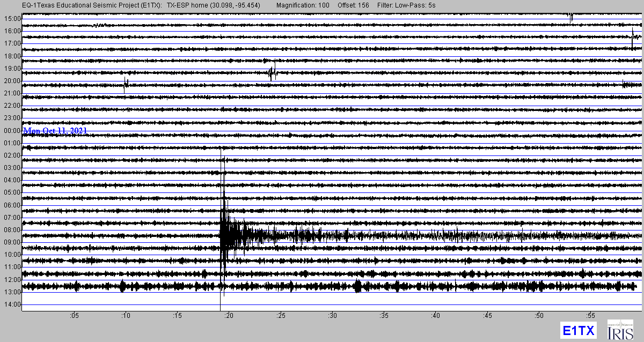The width and height of the screenshot is (644, 342).
Task: Select the 08:00 hour label
Action: (x=12, y=230)
